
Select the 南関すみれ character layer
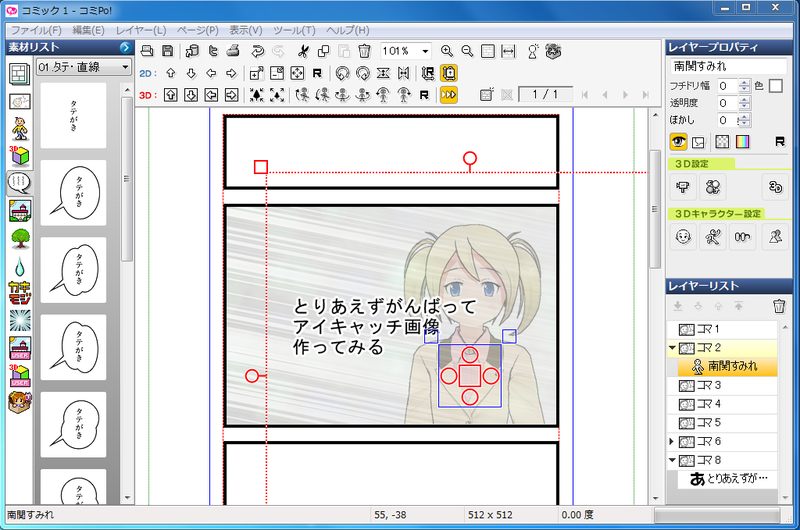click(x=728, y=366)
